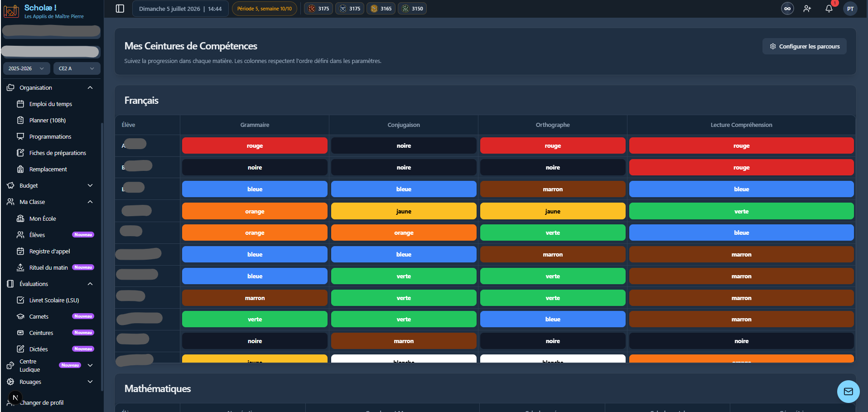Click the Programmations board icon
The width and height of the screenshot is (868, 412).
(20, 136)
